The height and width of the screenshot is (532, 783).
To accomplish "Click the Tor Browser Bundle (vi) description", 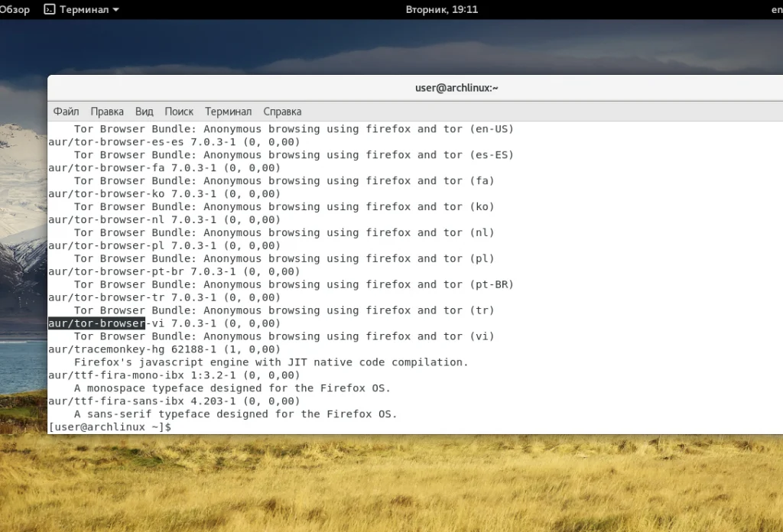I will pos(284,336).
